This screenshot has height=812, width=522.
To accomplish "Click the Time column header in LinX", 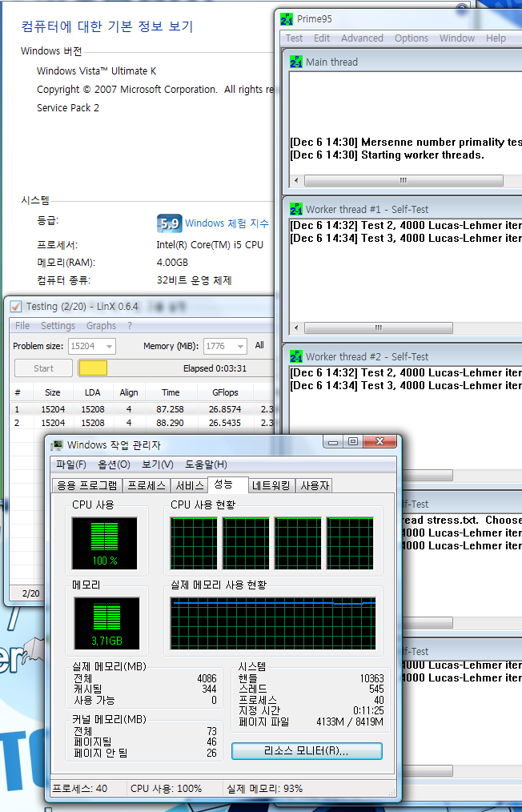I will click(x=171, y=392).
